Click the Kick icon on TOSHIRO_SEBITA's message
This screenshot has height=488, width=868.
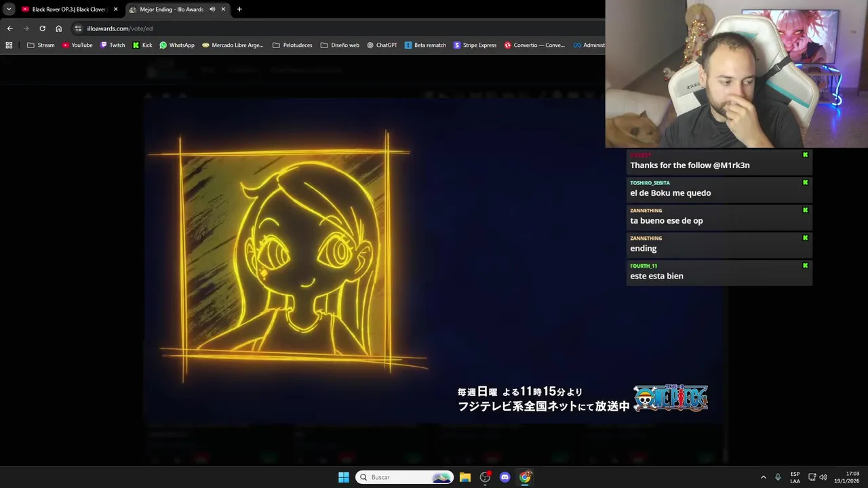click(805, 183)
